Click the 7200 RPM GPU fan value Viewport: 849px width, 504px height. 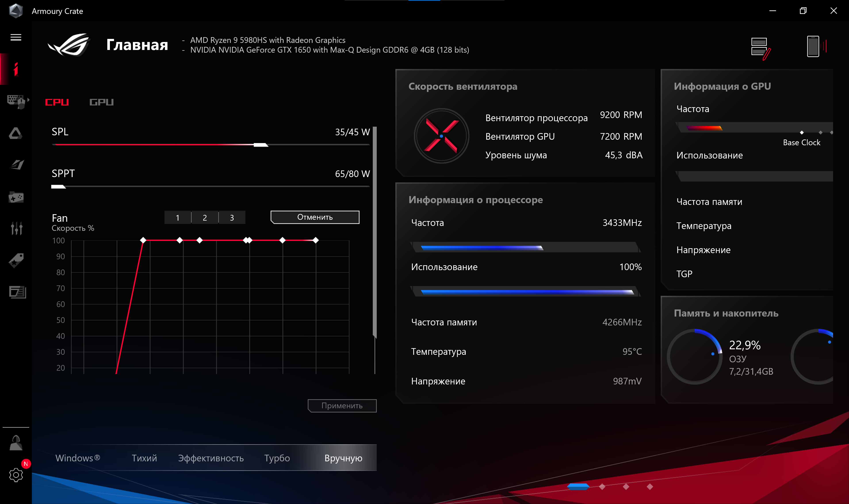click(x=621, y=137)
